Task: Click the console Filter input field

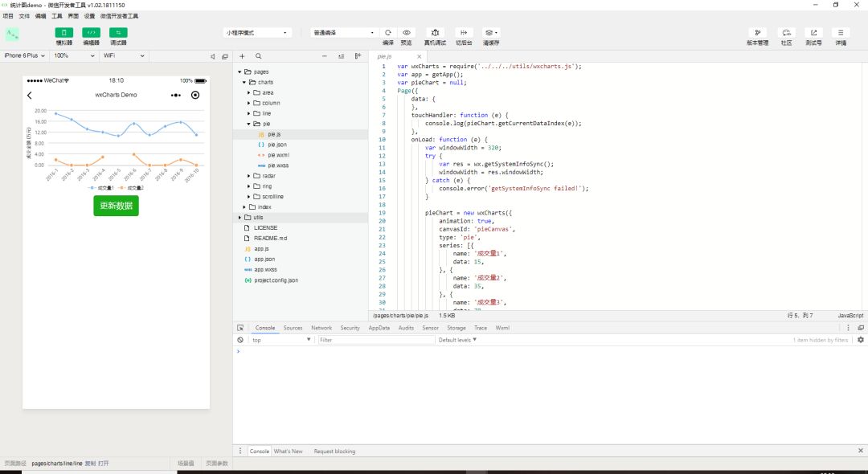Action: click(376, 340)
